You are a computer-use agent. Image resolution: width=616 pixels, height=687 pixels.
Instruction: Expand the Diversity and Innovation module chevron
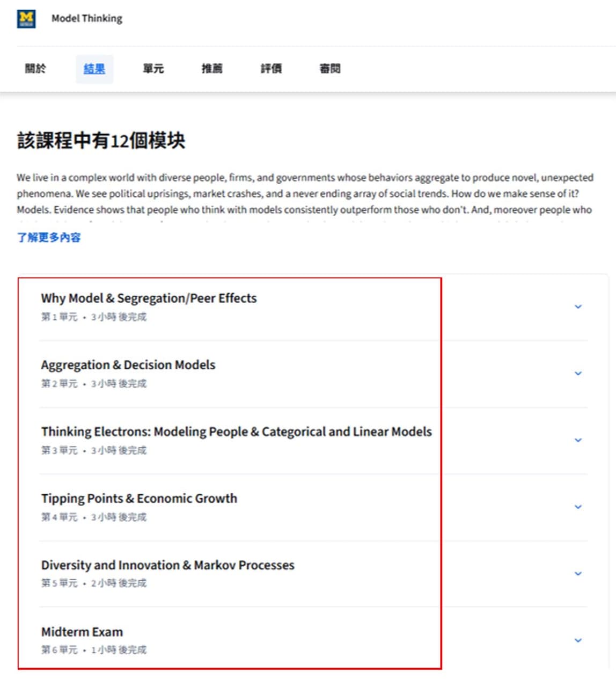click(578, 574)
